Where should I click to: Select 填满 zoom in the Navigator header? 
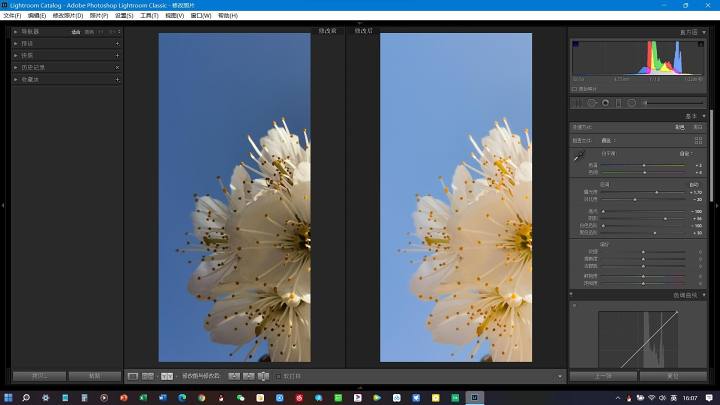89,32
